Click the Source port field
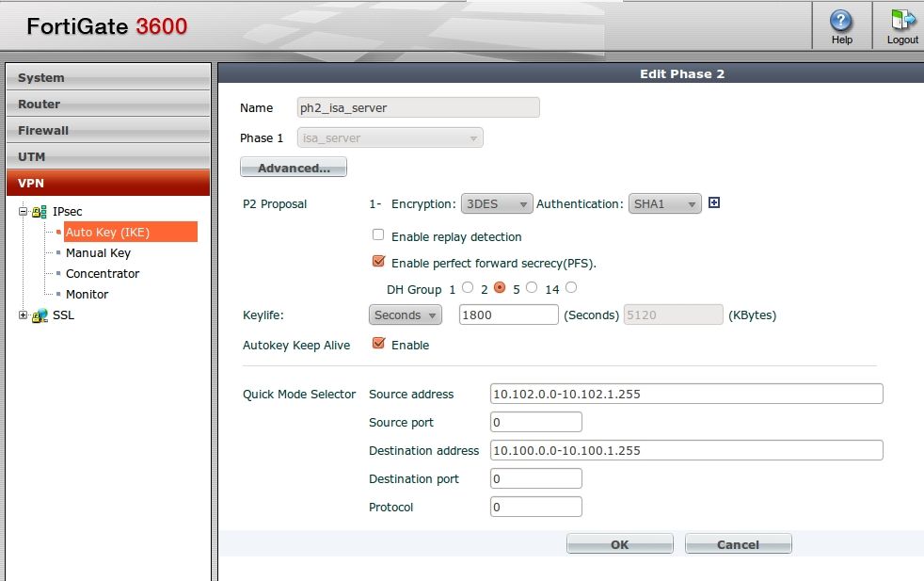Image resolution: width=924 pixels, height=581 pixels. pos(536,422)
